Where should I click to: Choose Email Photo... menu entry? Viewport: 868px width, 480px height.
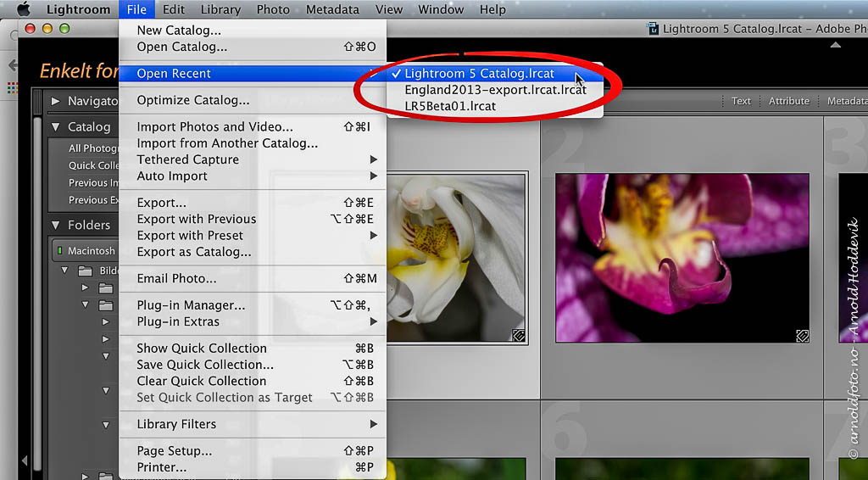(253, 278)
